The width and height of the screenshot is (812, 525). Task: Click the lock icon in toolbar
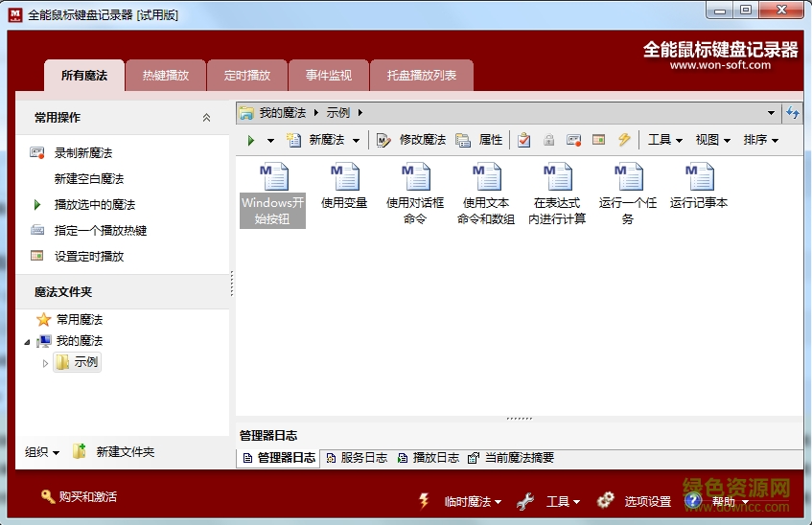[x=549, y=140]
